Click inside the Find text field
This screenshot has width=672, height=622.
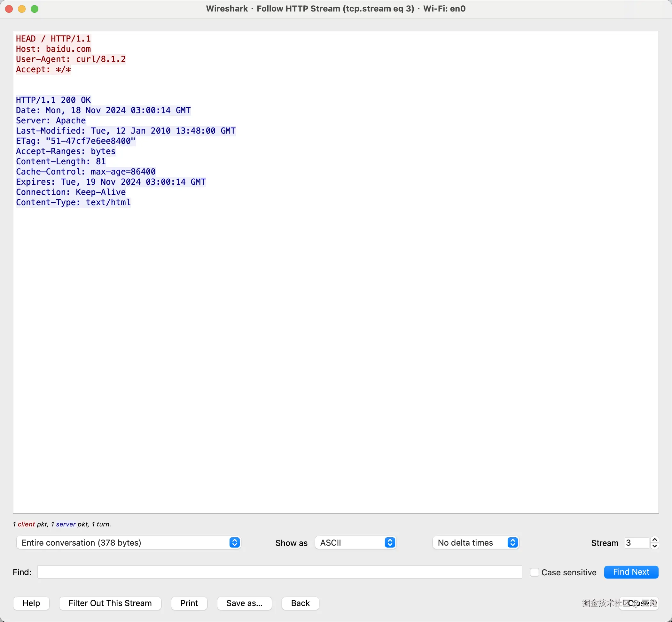279,572
